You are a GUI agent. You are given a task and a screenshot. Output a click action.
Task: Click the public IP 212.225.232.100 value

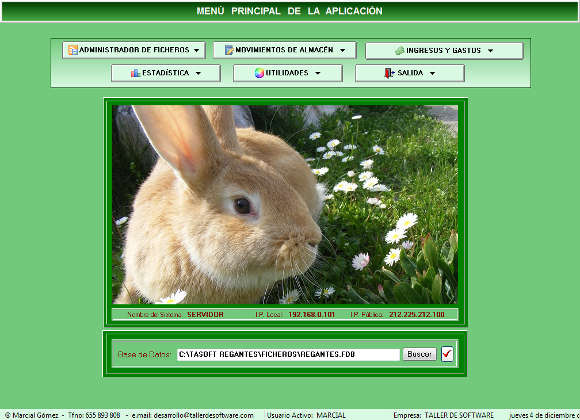[x=417, y=315]
